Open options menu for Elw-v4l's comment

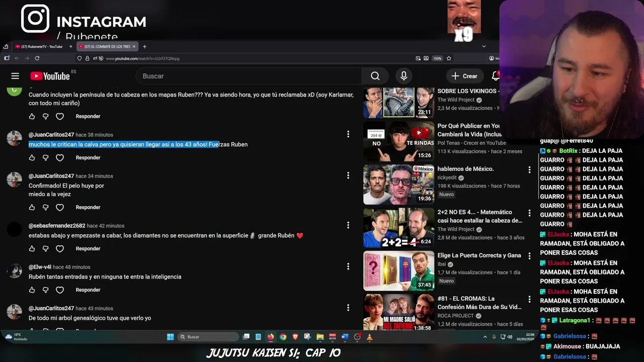point(348,266)
